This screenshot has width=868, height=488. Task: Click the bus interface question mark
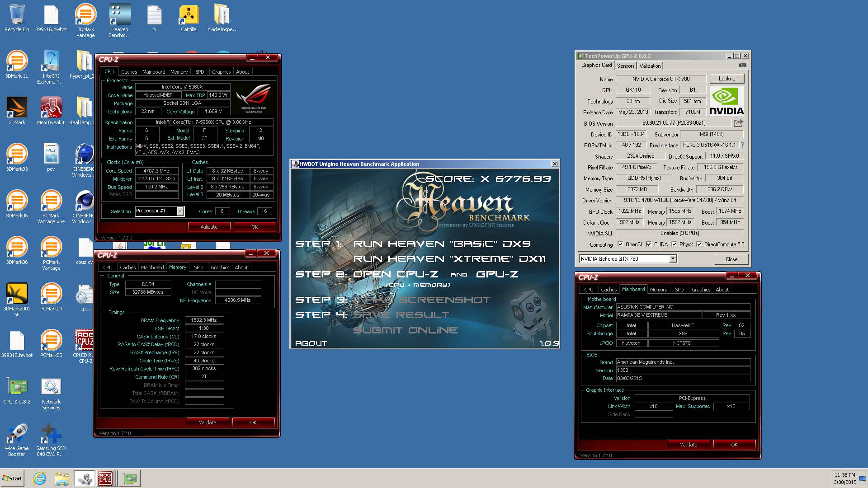pos(742,145)
